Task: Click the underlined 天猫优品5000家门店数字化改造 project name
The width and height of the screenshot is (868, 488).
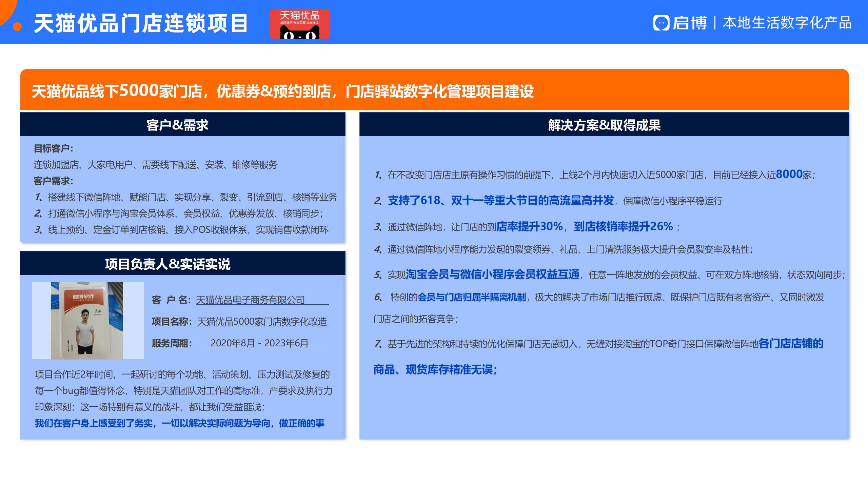Action: tap(262, 321)
